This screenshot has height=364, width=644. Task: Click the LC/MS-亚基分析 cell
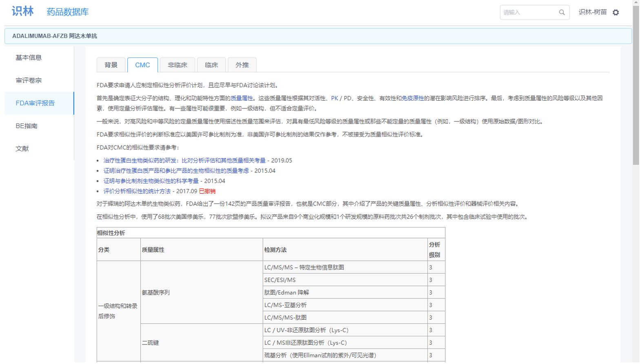[x=345, y=305]
